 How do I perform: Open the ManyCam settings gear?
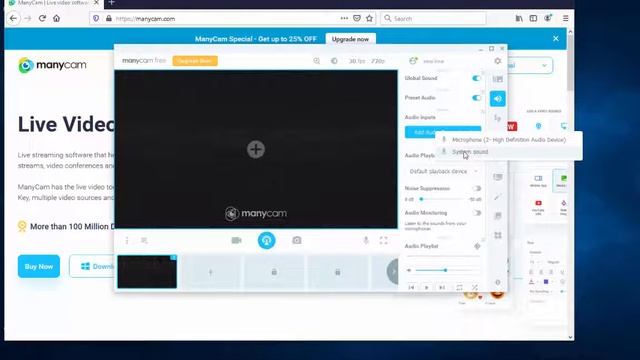[x=497, y=61]
